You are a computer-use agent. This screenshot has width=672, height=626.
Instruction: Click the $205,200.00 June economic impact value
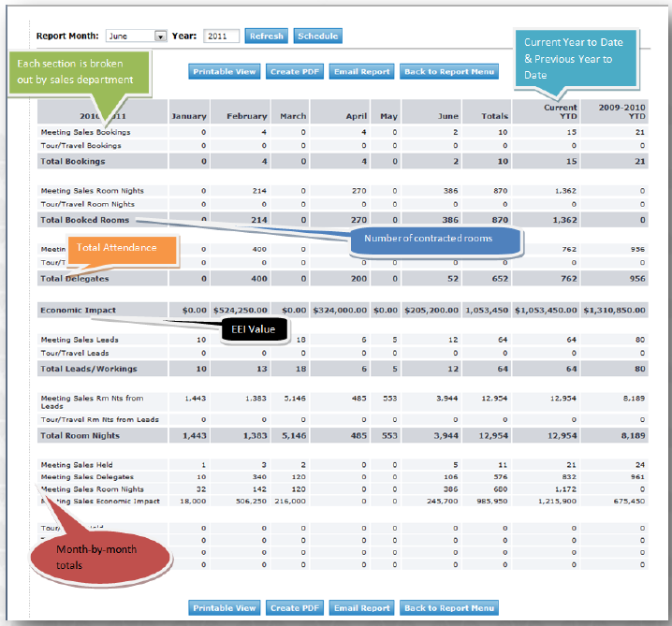pos(431,311)
